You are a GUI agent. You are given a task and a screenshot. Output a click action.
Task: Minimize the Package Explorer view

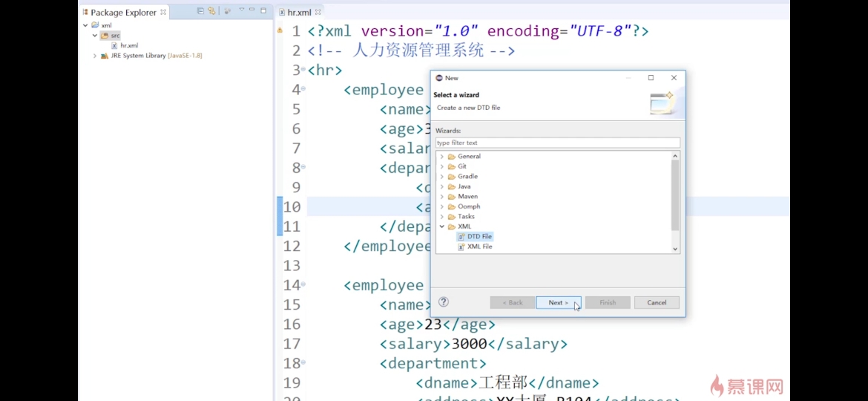click(252, 10)
